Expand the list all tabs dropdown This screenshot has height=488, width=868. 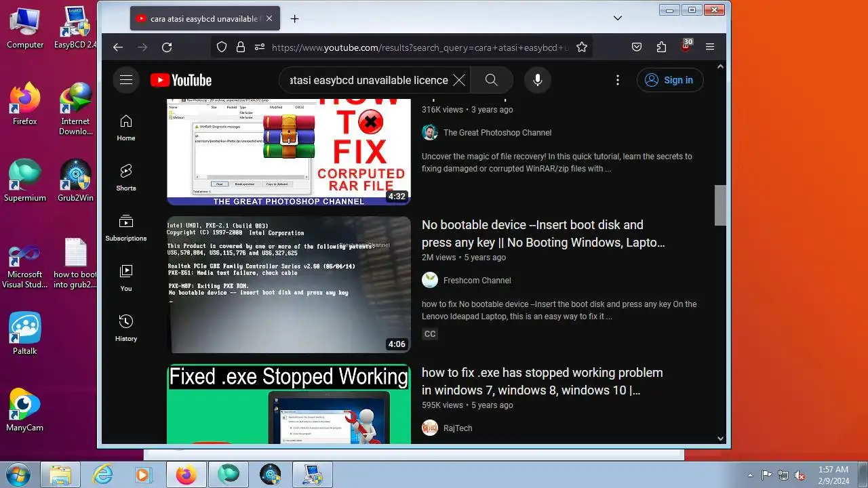(618, 18)
